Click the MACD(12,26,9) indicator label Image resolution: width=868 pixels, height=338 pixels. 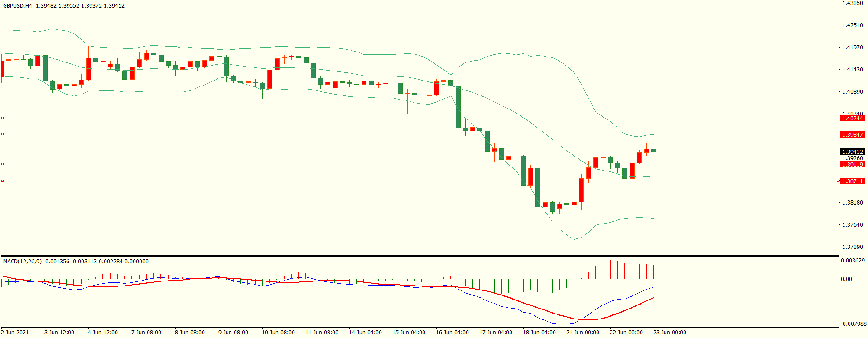(22, 261)
